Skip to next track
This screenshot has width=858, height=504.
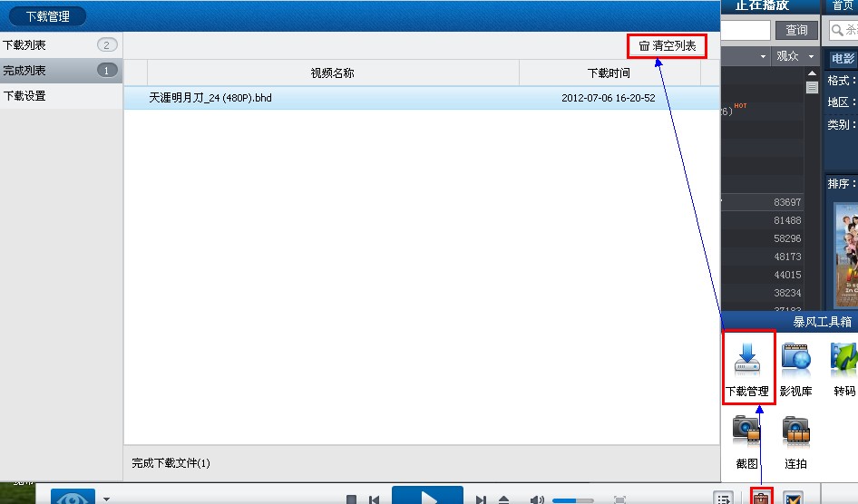[x=481, y=499]
